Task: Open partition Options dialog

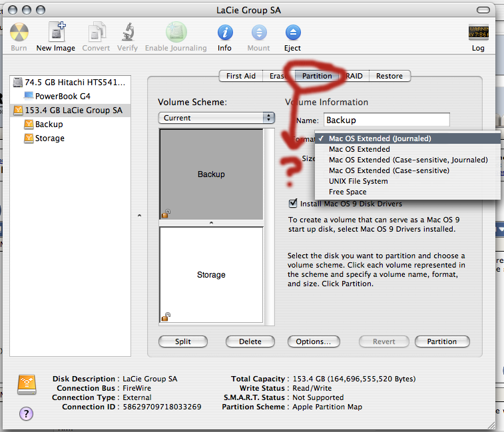Action: click(x=314, y=341)
